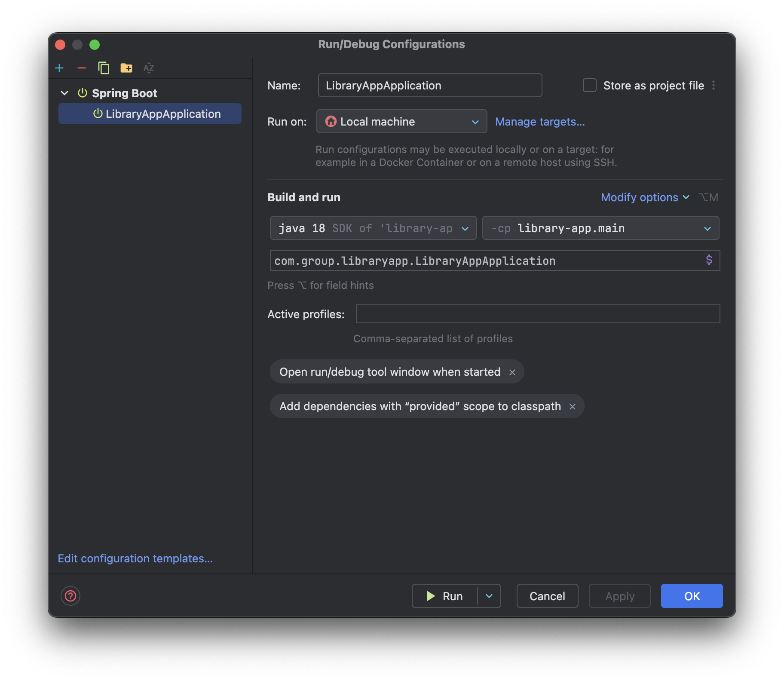Open the Run button dropdown arrow
784x681 pixels.
click(x=489, y=596)
